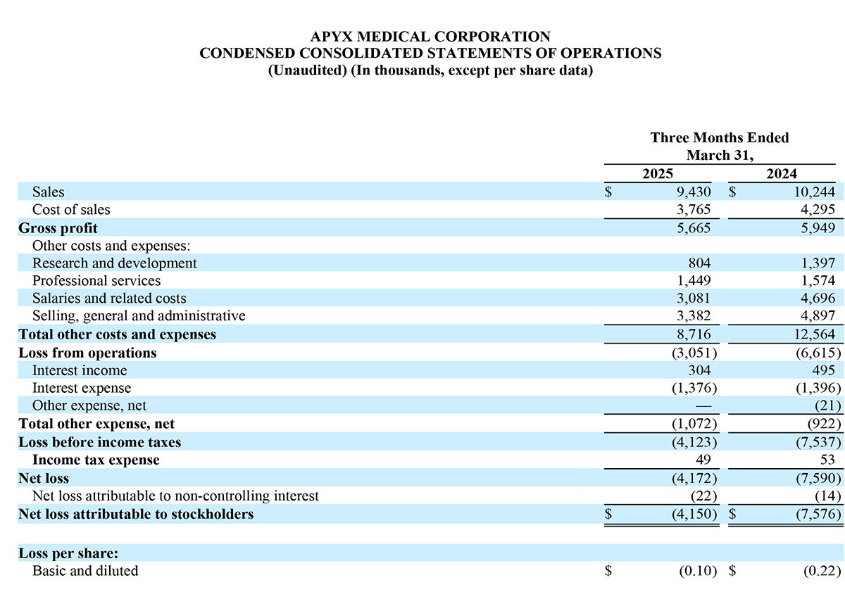This screenshot has height=616, width=845.
Task: Click the 'Basic and diluted' row label
Action: (x=85, y=571)
